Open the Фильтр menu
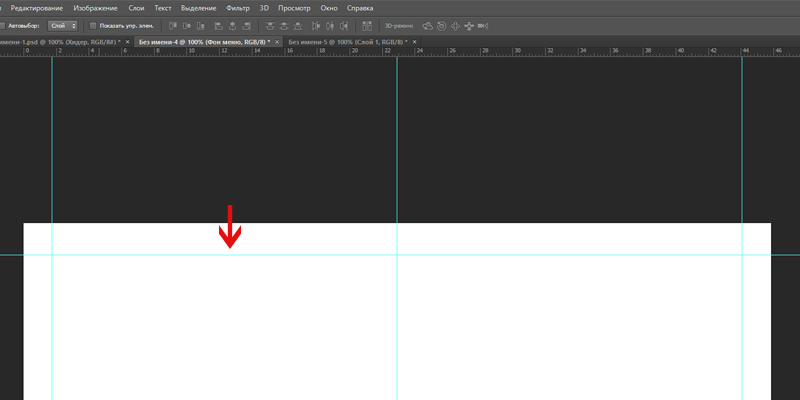Screen dimensions: 800x400 coord(238,8)
